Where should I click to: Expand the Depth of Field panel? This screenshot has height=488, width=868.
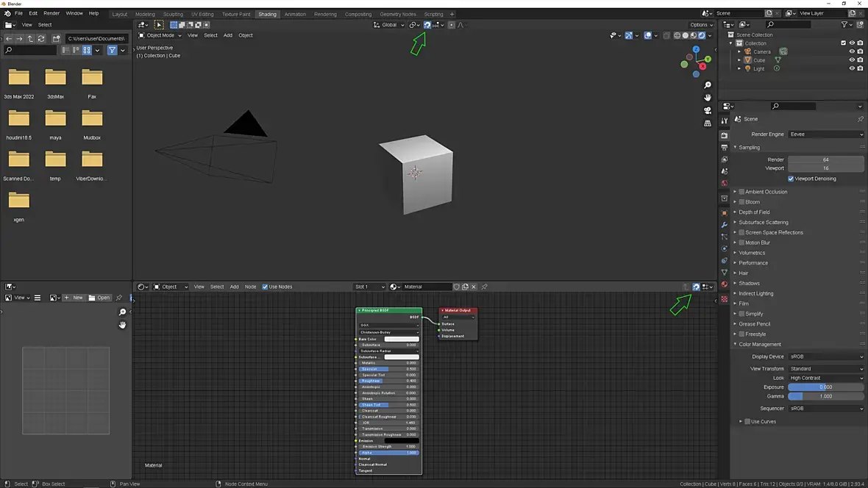pyautogui.click(x=754, y=212)
